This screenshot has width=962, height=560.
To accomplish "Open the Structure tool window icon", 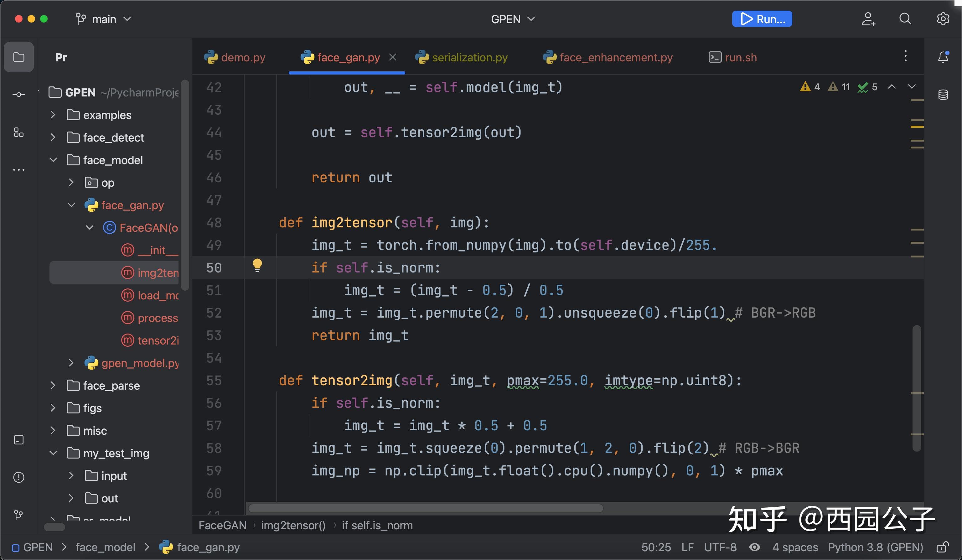I will point(19,132).
